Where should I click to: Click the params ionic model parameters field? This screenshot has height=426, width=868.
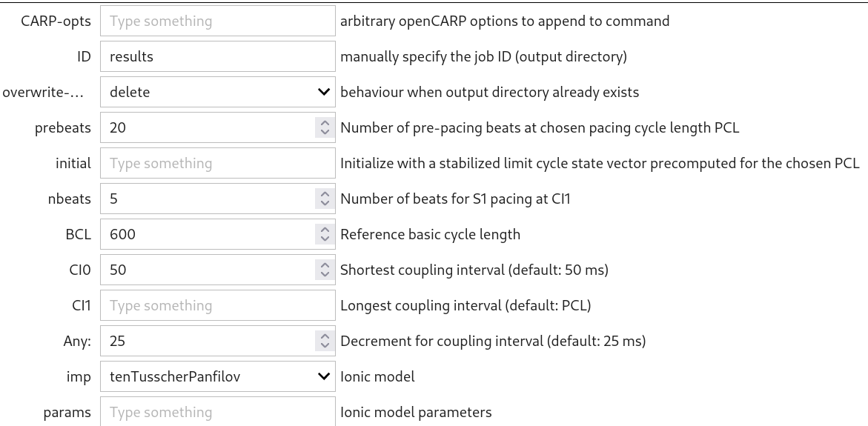(x=217, y=412)
